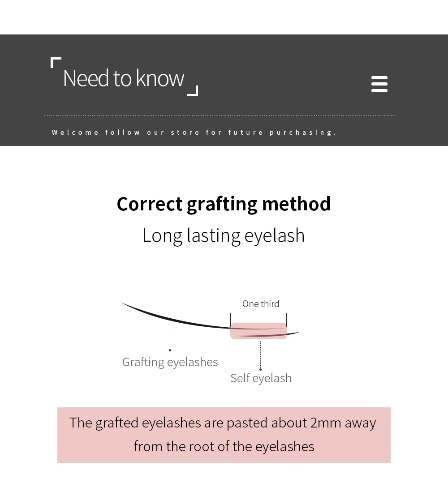Image resolution: width=448 pixels, height=500 pixels.
Task: Click the 'Self eyelash' label
Action: [261, 378]
